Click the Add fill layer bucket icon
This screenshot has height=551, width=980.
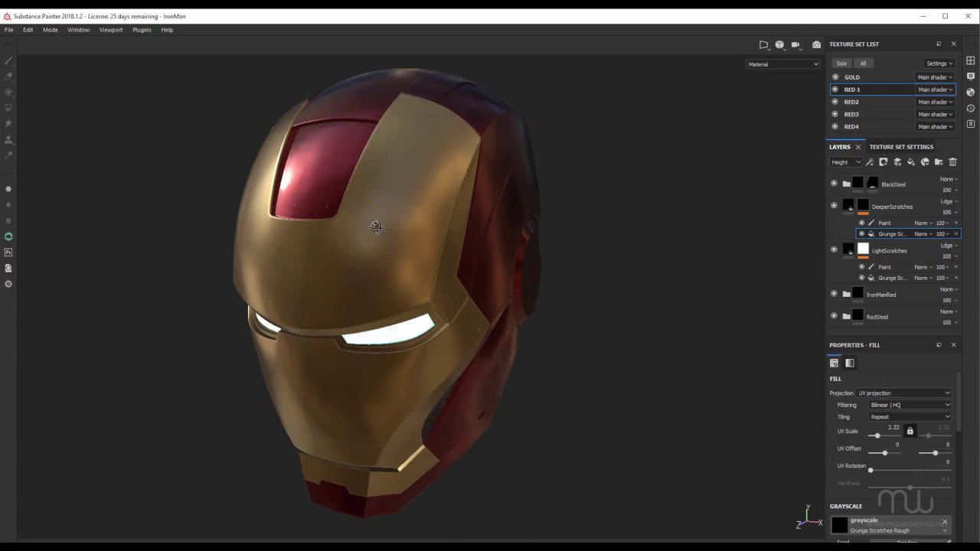tap(911, 162)
